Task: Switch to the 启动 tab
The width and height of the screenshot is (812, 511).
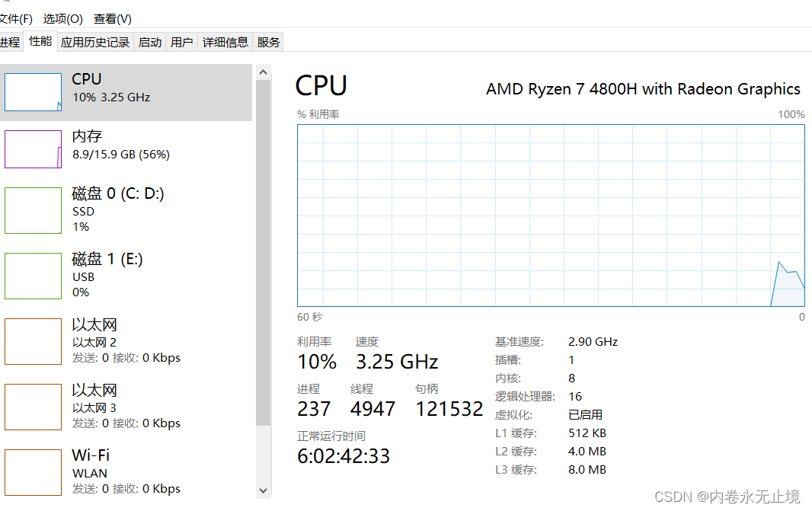Action: point(150,42)
